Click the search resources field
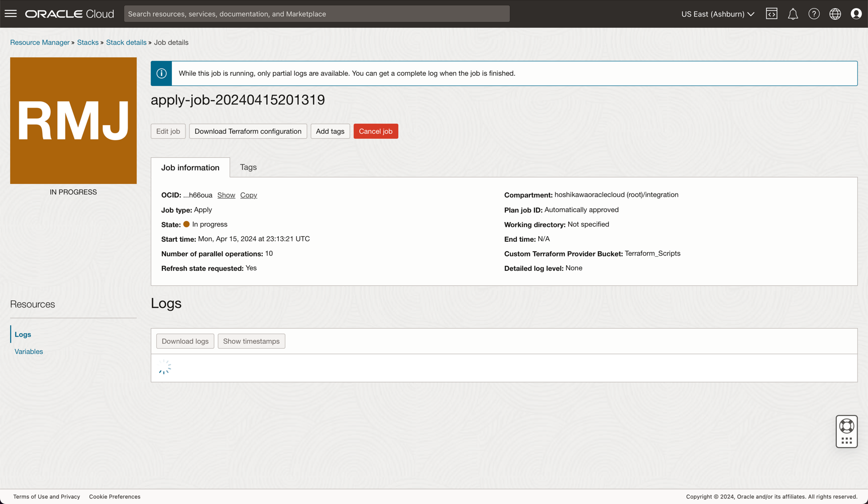The width and height of the screenshot is (868, 504). (x=317, y=14)
